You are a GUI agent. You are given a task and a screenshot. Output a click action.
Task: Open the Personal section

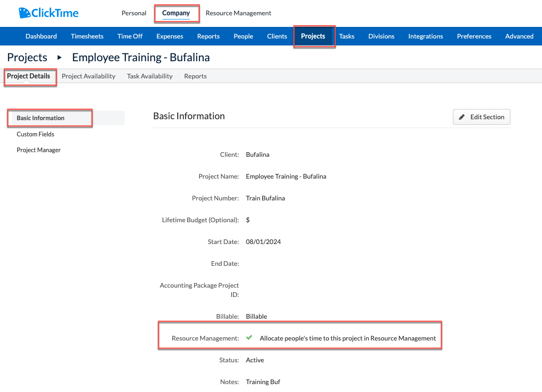point(134,13)
